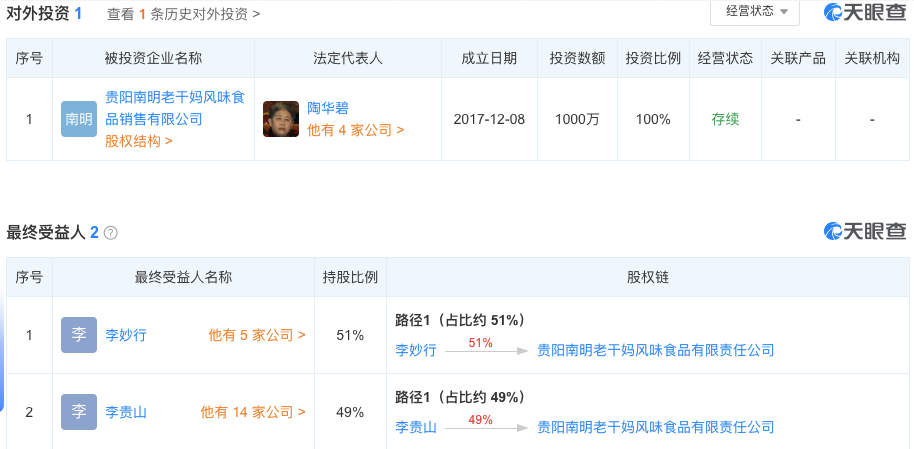Open 李妙行 beneficiary profile link
The height and width of the screenshot is (449, 914).
126,336
